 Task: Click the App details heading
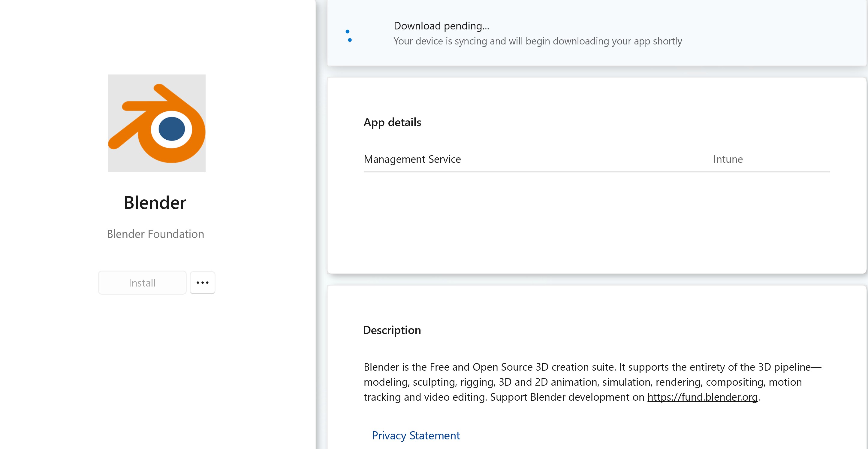click(x=392, y=122)
